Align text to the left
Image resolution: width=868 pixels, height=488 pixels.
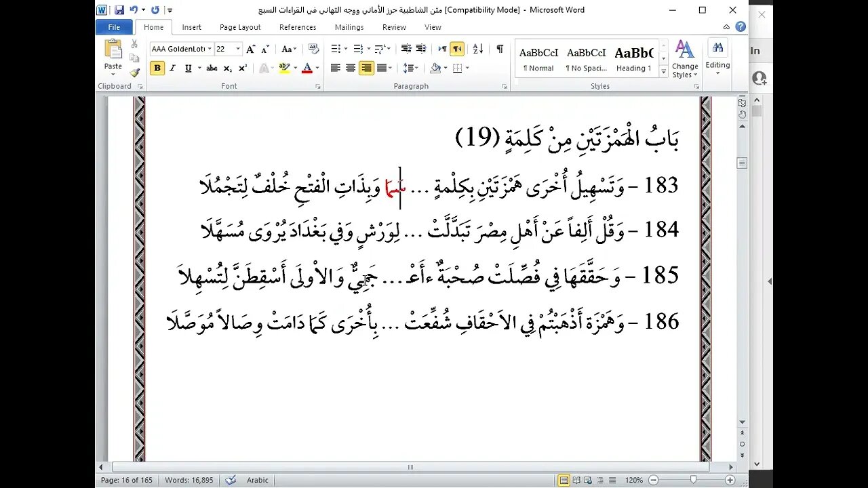tap(335, 68)
